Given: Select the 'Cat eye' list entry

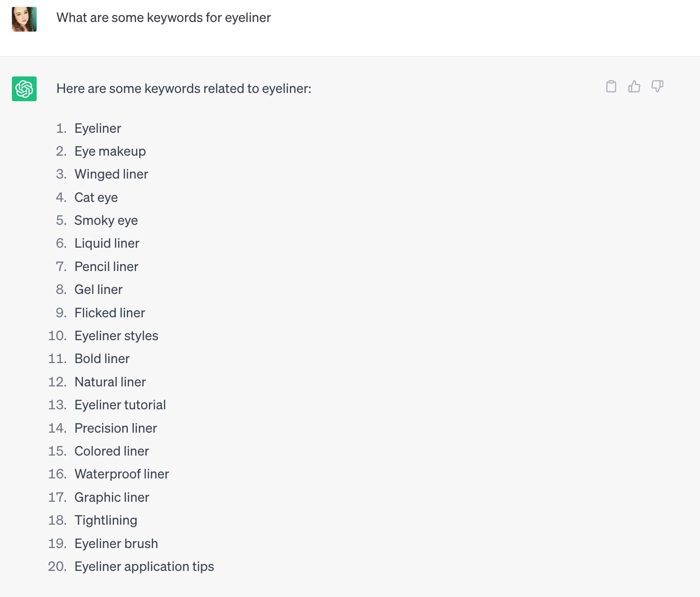Looking at the screenshot, I should [96, 197].
